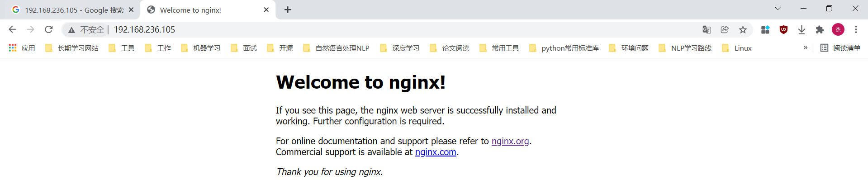
Task: Open a new tab with the plus button
Action: pyautogui.click(x=288, y=9)
